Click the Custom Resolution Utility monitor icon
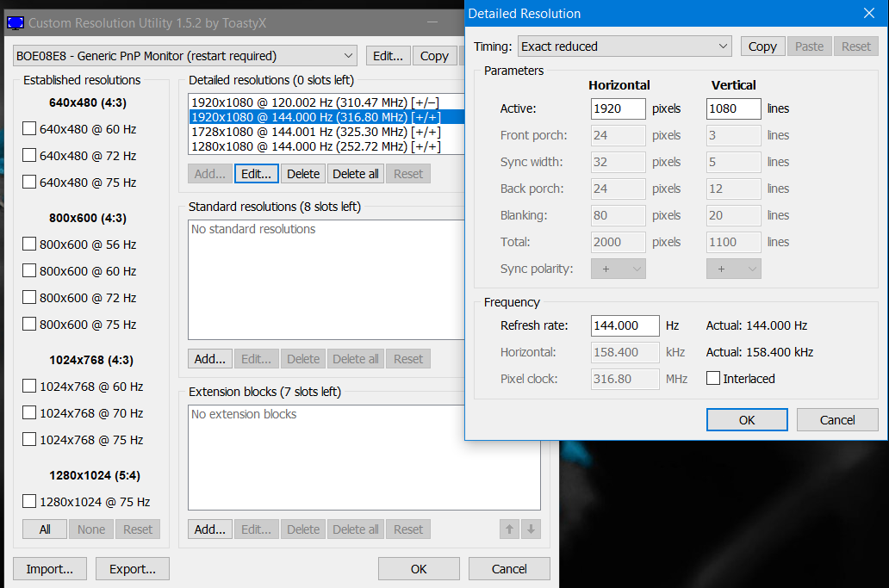This screenshot has width=889, height=588. (16, 22)
